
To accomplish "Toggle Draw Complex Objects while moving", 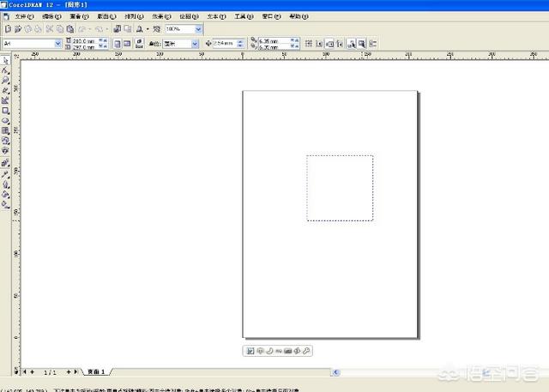I will click(351, 44).
